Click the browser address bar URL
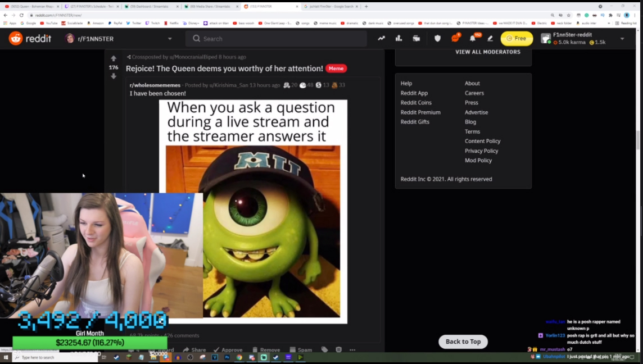The height and width of the screenshot is (364, 643). 58,15
